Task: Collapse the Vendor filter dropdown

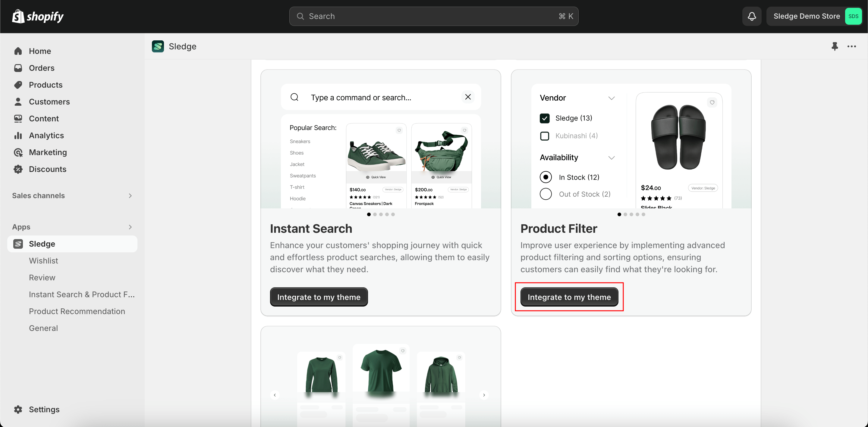Action: tap(611, 98)
